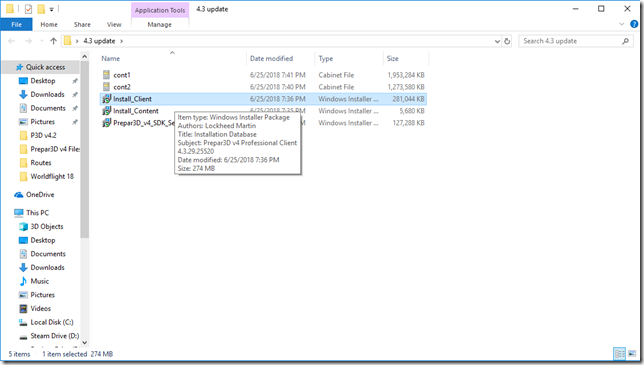Click the cont1 cabinet file icon
This screenshot has width=644, height=365.
pyautogui.click(x=106, y=75)
